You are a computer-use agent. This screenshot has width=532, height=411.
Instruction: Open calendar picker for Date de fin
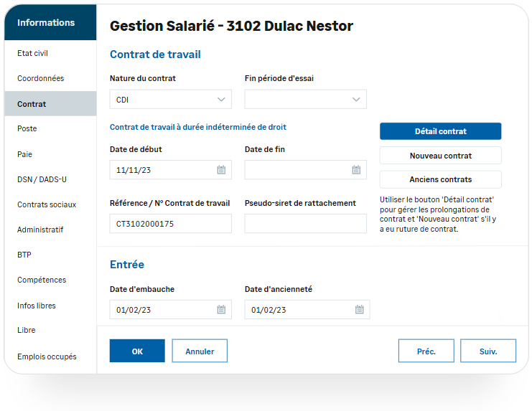(356, 170)
